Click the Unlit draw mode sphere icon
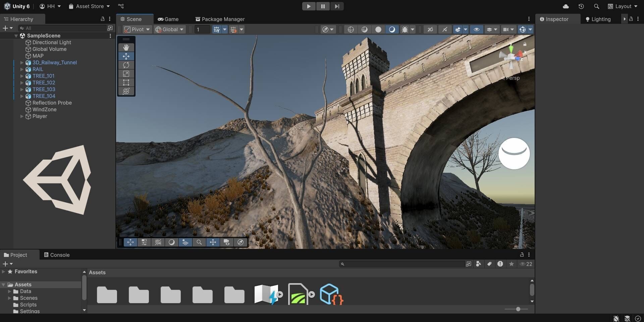This screenshot has width=644, height=322. pos(378,30)
